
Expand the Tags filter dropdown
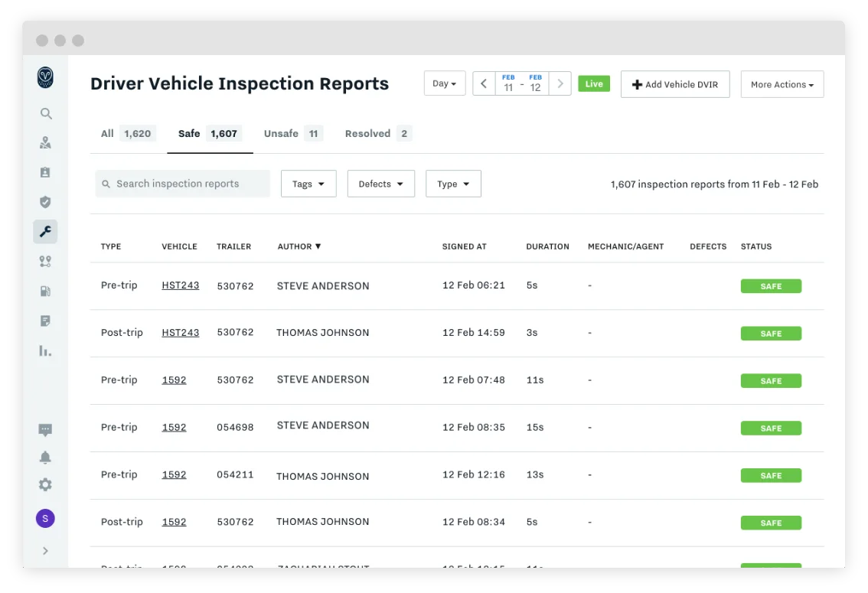pyautogui.click(x=308, y=184)
